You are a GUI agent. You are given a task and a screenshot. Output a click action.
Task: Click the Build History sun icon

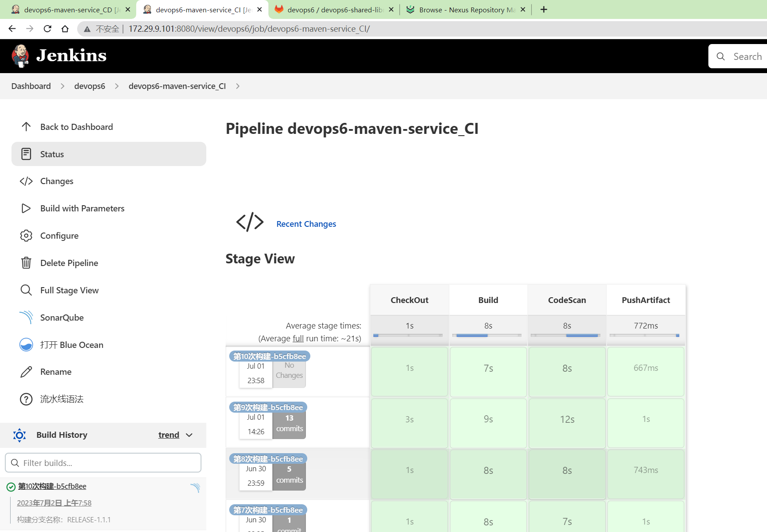19,435
